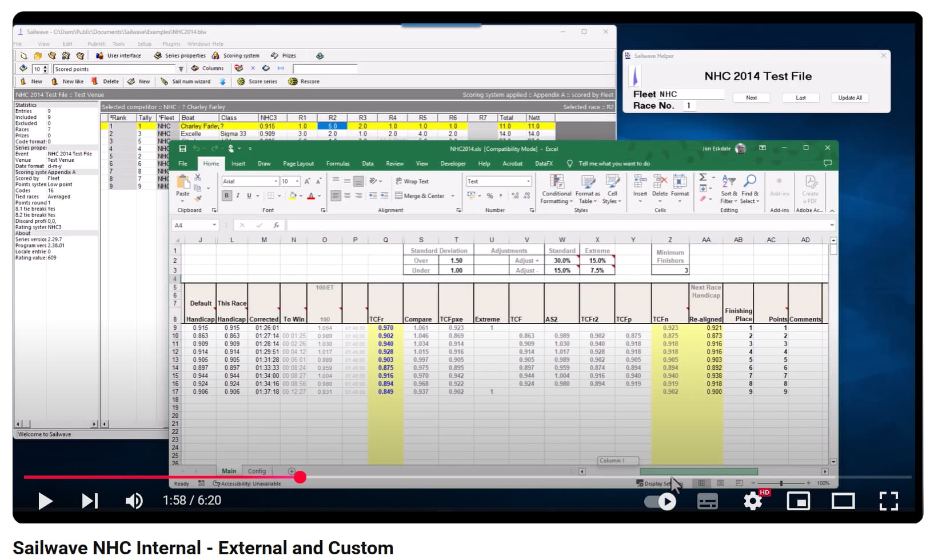This screenshot has width=942, height=560.
Task: Click the percent style icon
Action: [489, 195]
